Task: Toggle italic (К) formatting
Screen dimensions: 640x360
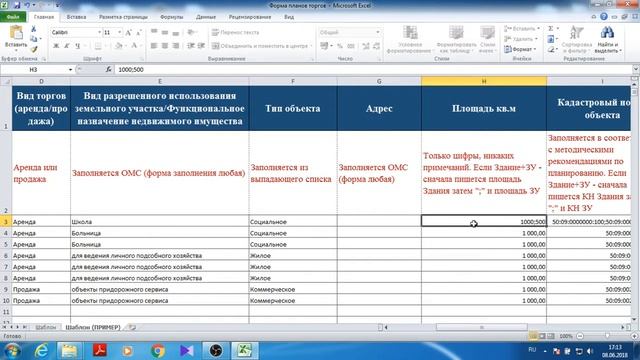Action: coord(67,46)
